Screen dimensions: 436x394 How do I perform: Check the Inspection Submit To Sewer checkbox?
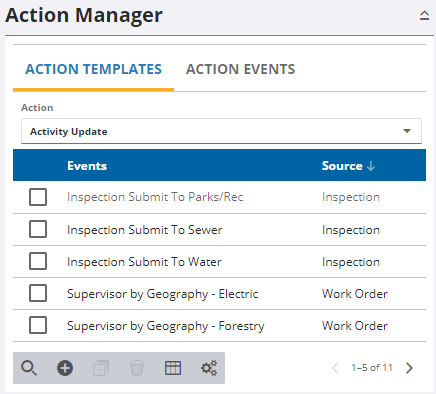click(x=38, y=229)
